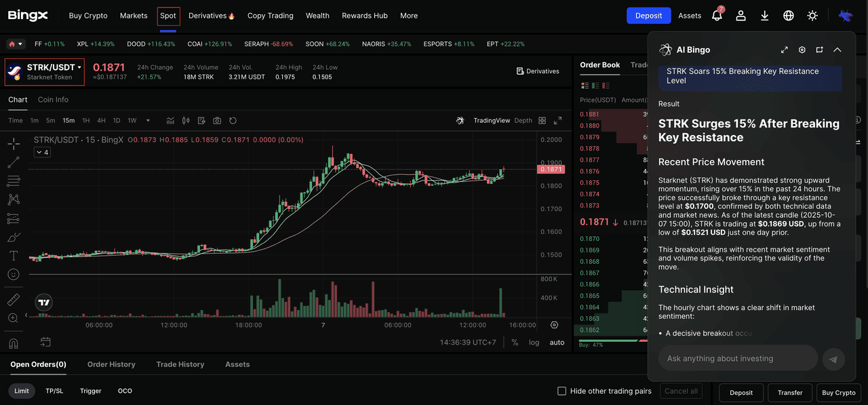Viewport: 868px width, 405px height.
Task: Switch to the Coin Info tab
Action: (x=53, y=100)
